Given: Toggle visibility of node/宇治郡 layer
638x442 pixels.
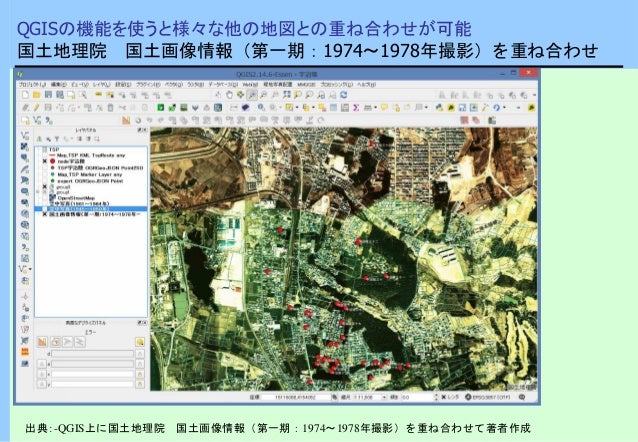Looking at the screenshot, I should [45, 162].
